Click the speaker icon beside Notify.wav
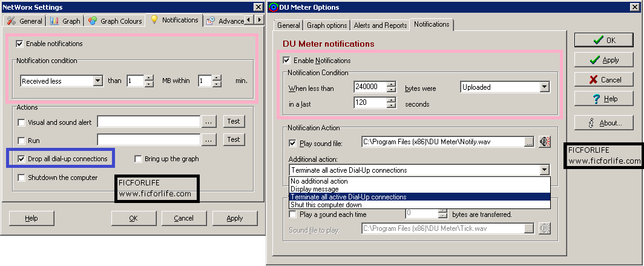 coord(545,142)
